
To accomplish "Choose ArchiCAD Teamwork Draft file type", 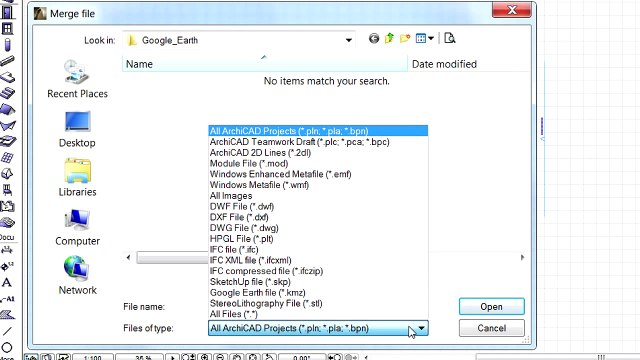I will point(318,142).
